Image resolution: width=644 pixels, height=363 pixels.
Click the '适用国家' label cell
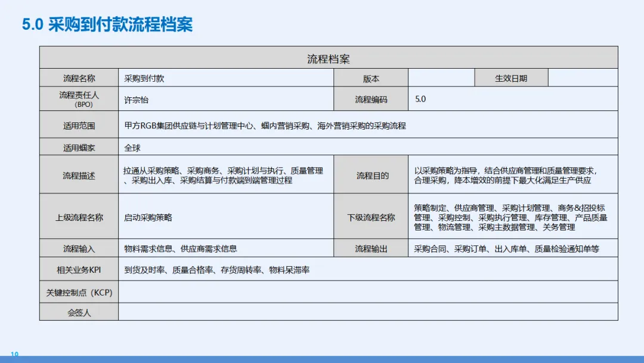[79, 147]
